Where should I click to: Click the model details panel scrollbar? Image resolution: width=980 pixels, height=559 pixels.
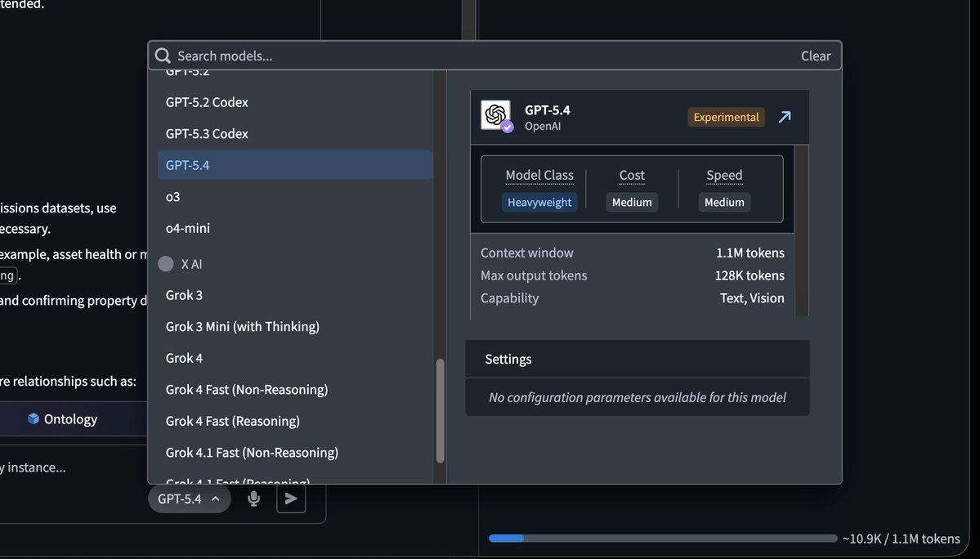coord(801,230)
